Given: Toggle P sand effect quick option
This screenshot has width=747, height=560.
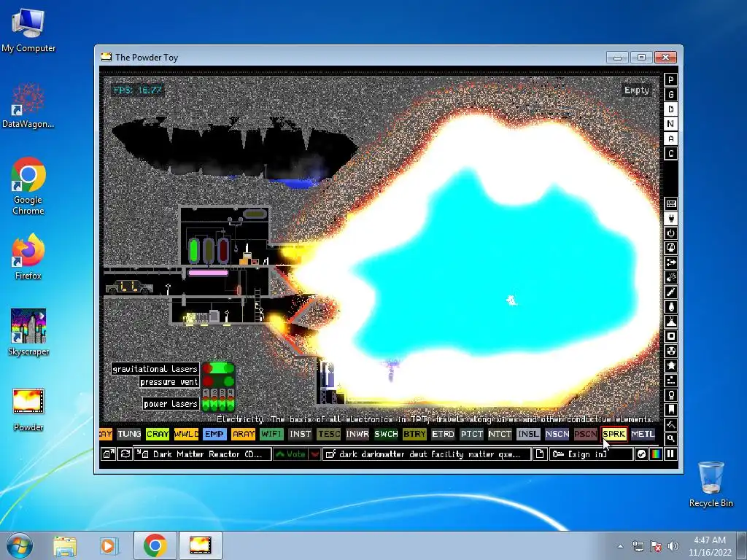Looking at the screenshot, I should pyautogui.click(x=671, y=80).
